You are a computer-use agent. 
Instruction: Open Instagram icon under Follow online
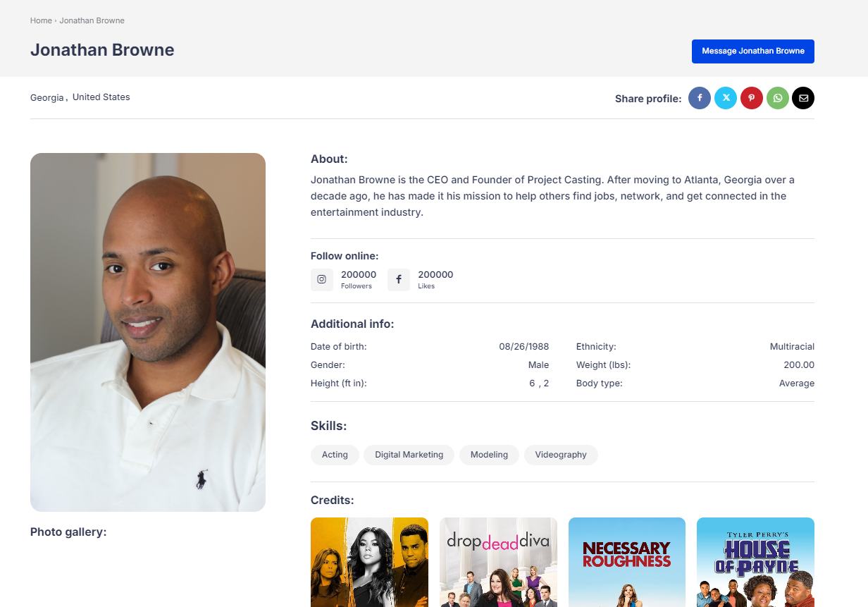(321, 279)
